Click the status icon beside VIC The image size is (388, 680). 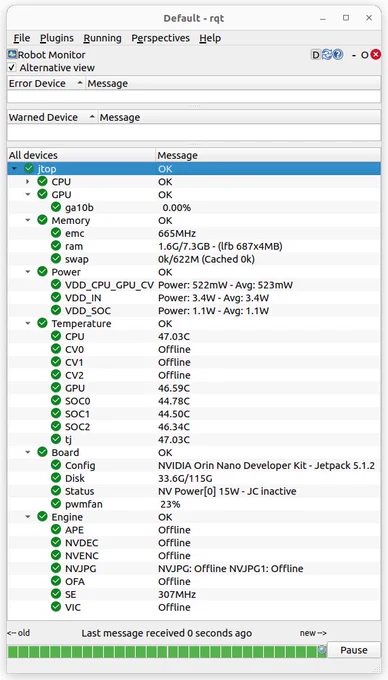click(x=56, y=607)
